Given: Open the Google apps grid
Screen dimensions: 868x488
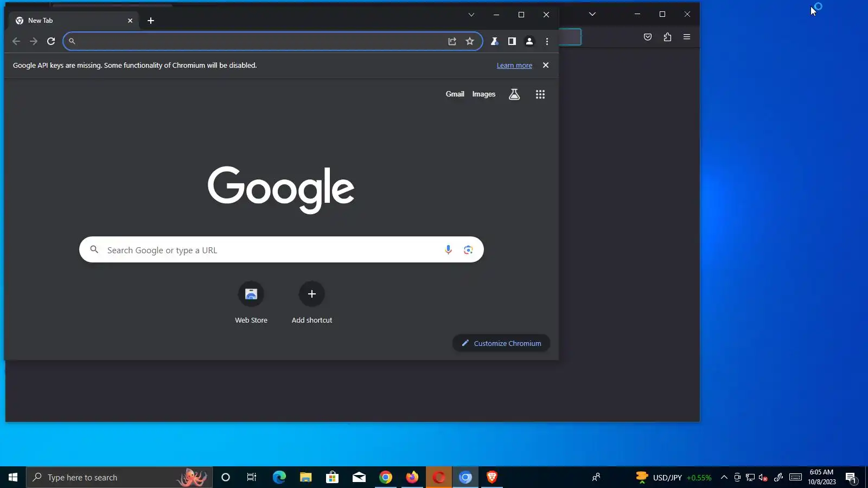Looking at the screenshot, I should [x=540, y=94].
